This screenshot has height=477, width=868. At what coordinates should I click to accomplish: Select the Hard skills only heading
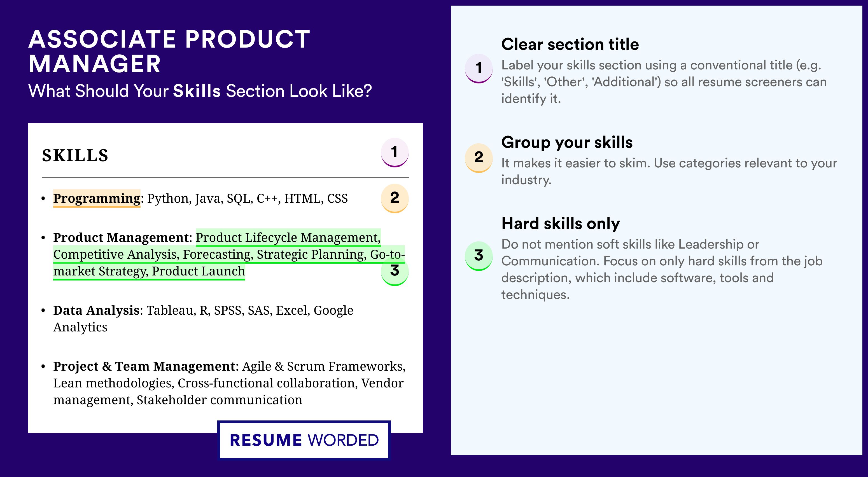click(560, 223)
